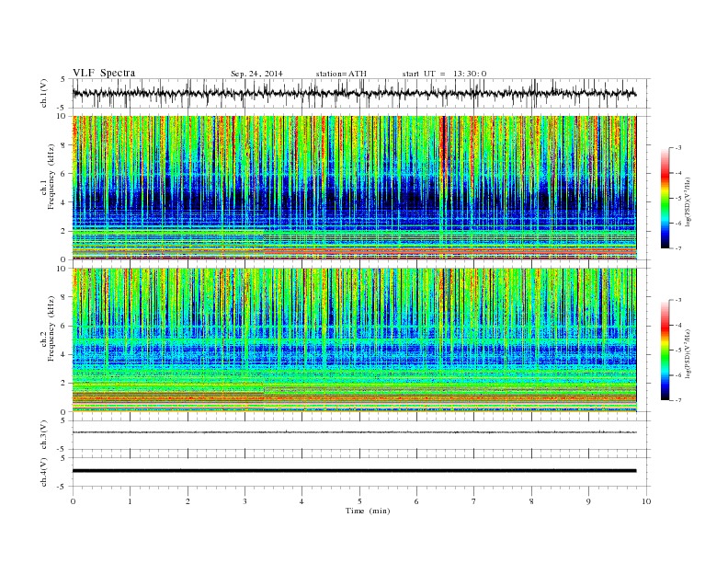Click the 'ch.3(V)' axis label

coord(44,435)
